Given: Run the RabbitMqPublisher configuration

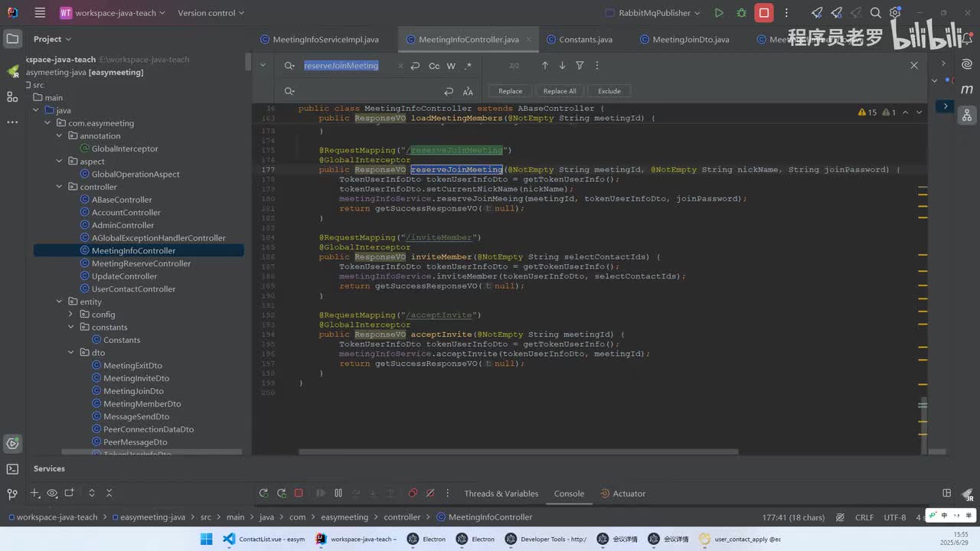Looking at the screenshot, I should (x=718, y=13).
